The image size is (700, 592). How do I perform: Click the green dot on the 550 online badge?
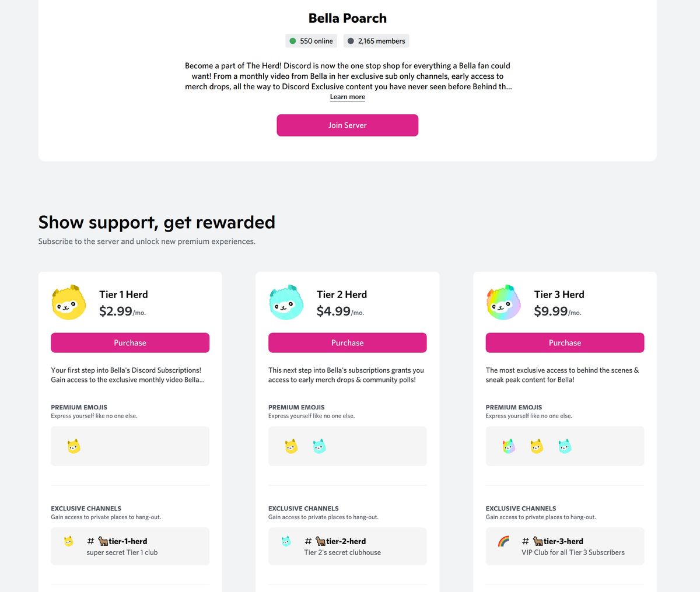click(x=293, y=41)
